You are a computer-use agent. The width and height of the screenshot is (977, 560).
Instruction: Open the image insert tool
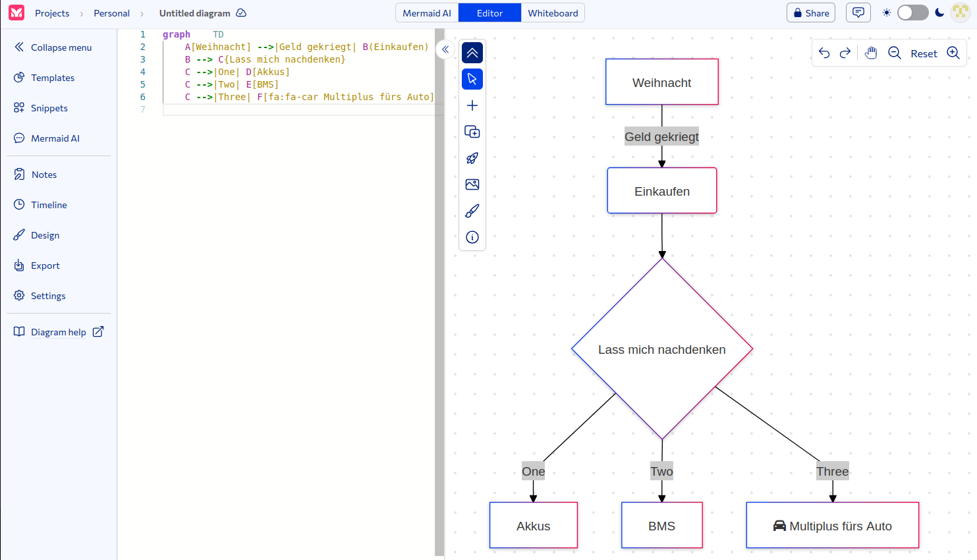[x=472, y=184]
